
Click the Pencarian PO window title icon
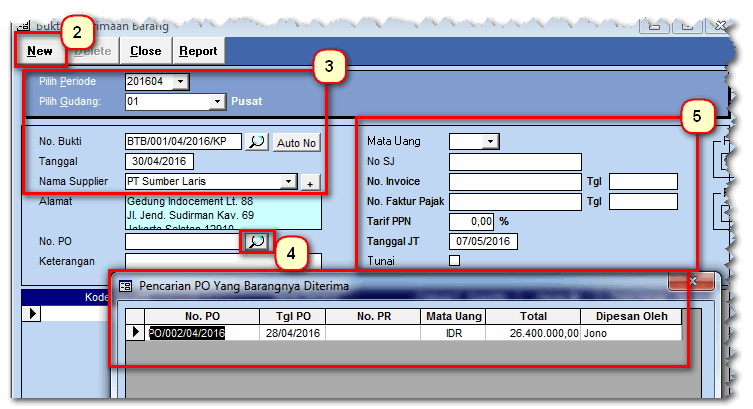click(x=125, y=285)
